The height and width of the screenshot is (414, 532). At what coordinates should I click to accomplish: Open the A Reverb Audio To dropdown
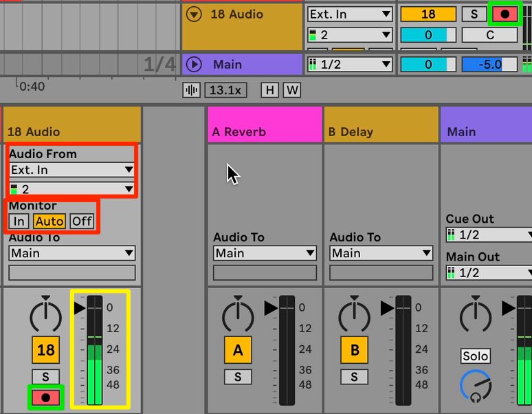point(265,253)
